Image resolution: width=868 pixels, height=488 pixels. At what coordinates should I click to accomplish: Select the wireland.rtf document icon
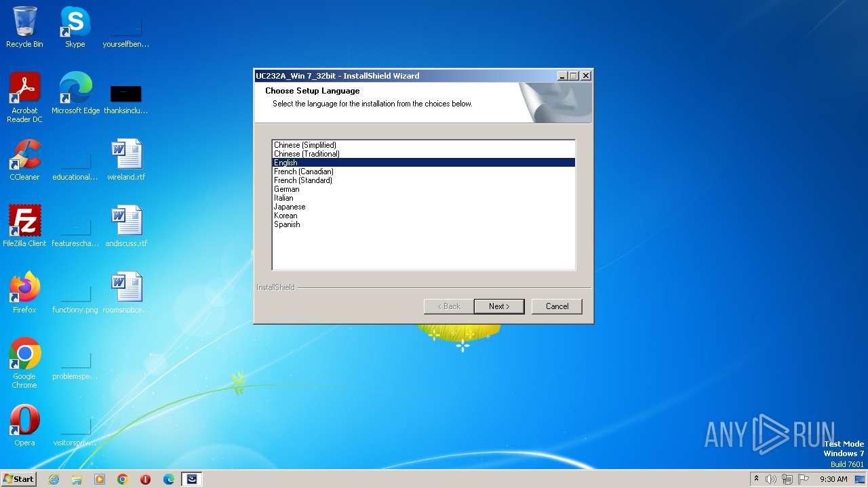[x=126, y=160]
